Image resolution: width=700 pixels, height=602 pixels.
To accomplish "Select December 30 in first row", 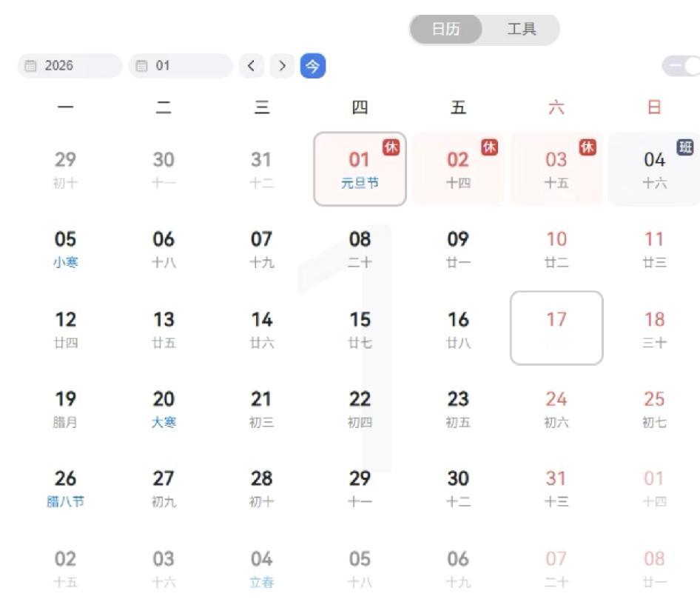I will 164,169.
